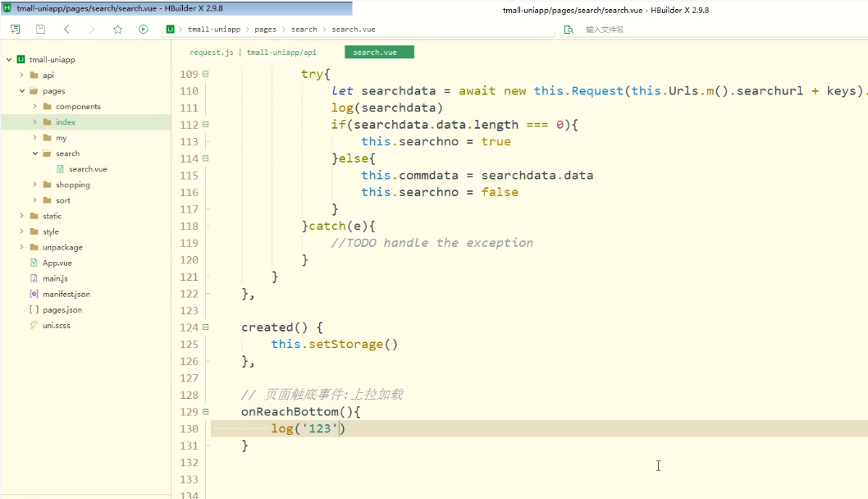Go forward with the right arrow icon
The image size is (868, 499).
click(92, 30)
